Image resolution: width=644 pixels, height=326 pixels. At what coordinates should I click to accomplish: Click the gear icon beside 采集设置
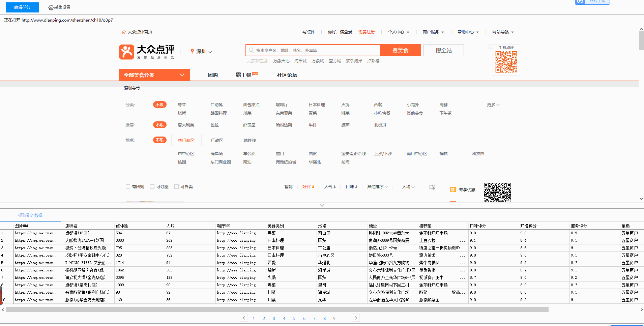(x=51, y=7)
